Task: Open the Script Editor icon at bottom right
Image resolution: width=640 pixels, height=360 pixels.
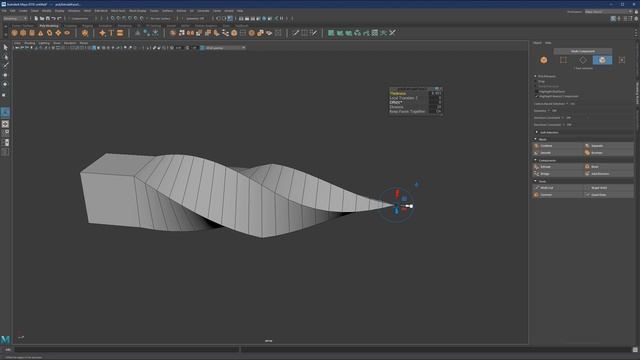Action: (x=635, y=350)
